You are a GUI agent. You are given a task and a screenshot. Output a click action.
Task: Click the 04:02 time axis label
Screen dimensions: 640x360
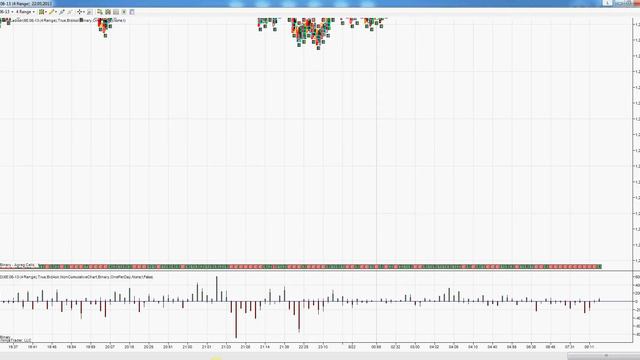point(434,347)
